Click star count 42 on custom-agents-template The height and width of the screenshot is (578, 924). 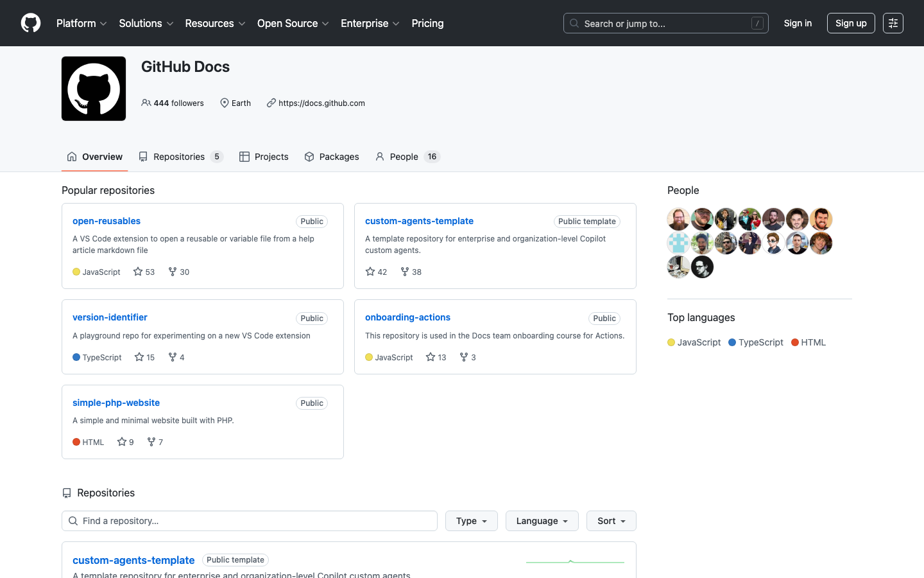click(376, 272)
